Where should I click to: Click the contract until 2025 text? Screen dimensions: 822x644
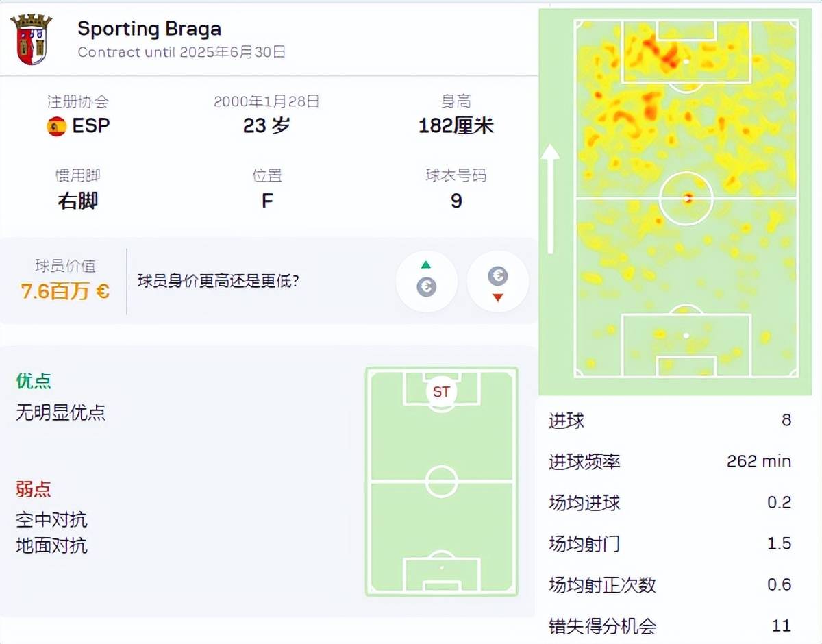182,52
